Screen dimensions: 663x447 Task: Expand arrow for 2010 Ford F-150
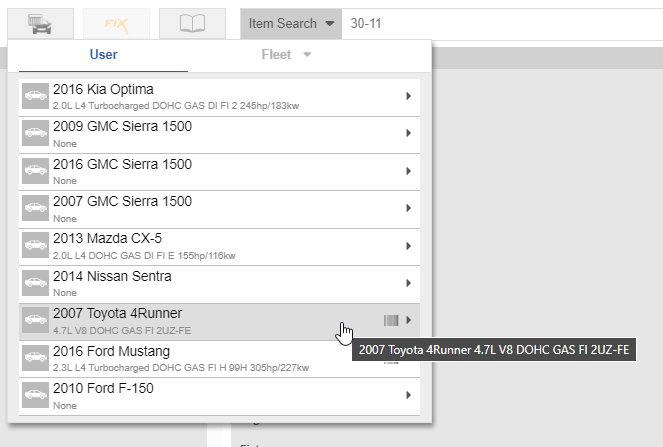coord(408,395)
